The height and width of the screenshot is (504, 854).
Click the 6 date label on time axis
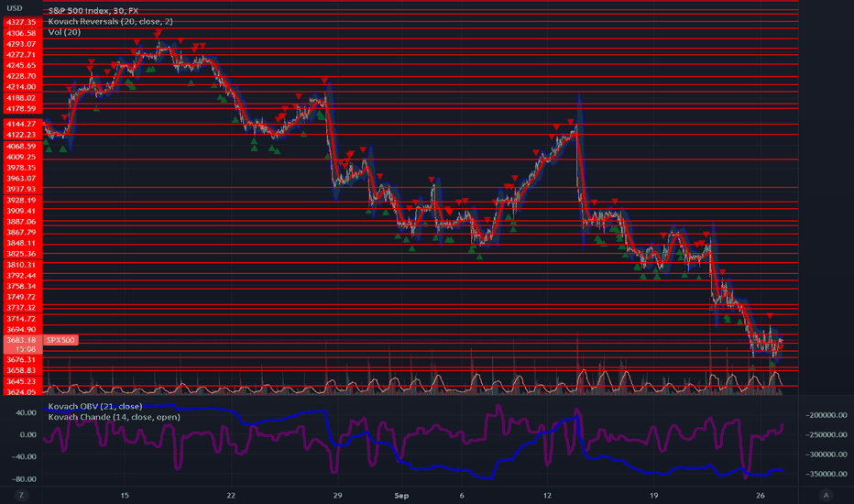tap(462, 495)
